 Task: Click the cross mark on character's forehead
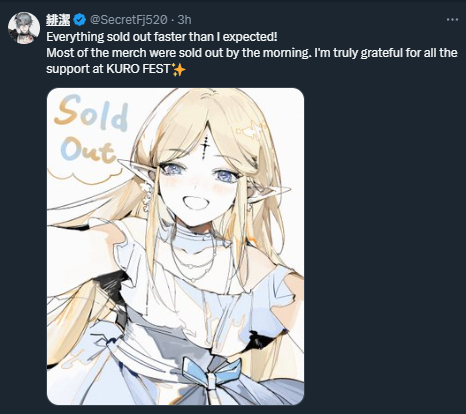tap(207, 145)
